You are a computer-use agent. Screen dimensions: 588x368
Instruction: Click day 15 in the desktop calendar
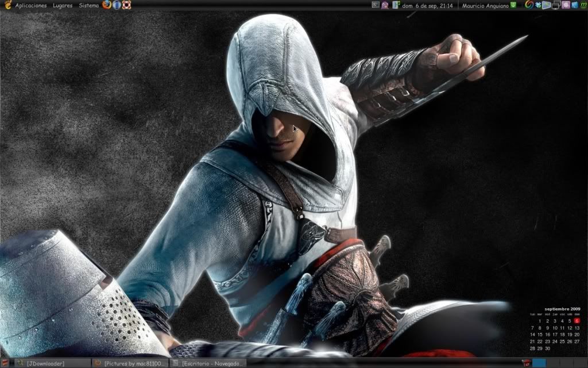540,335
